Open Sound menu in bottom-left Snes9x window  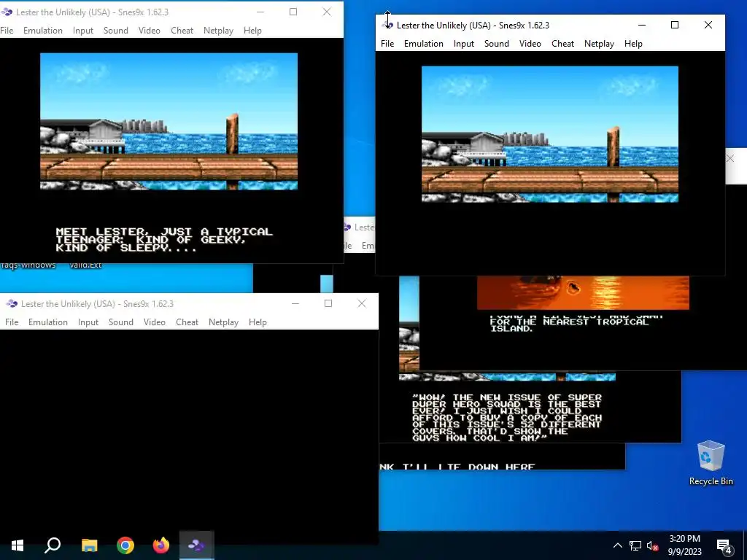tap(121, 322)
